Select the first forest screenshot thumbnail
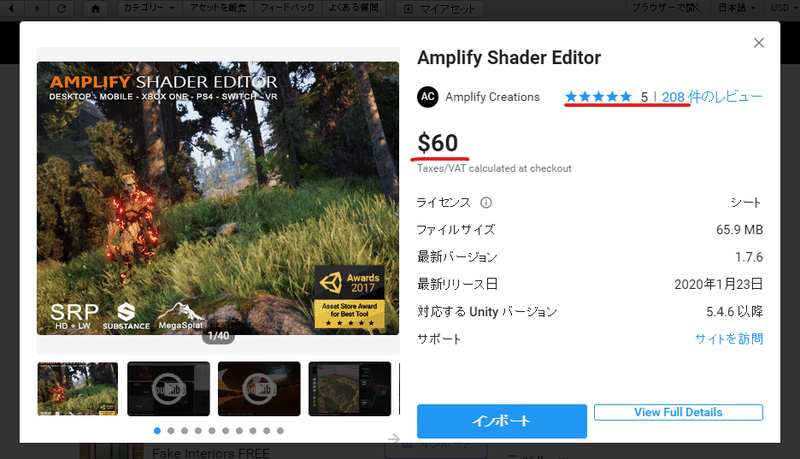Viewport: 800px width, 459px height. (x=78, y=389)
